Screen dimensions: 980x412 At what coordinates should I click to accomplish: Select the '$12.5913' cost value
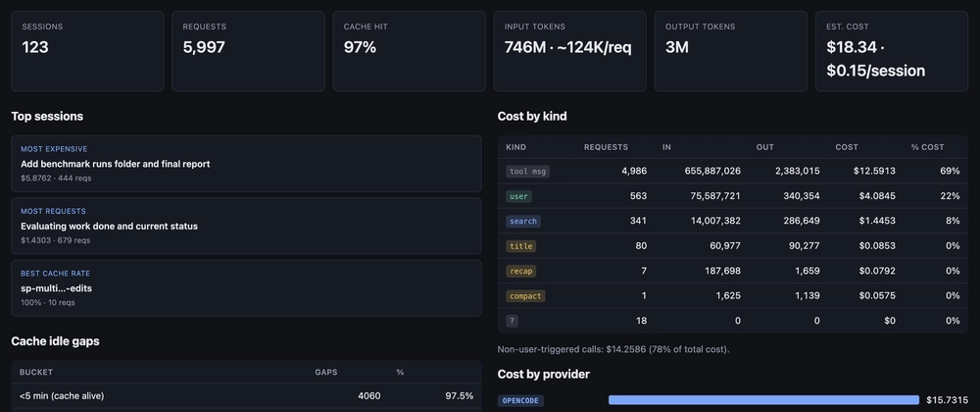click(x=875, y=172)
